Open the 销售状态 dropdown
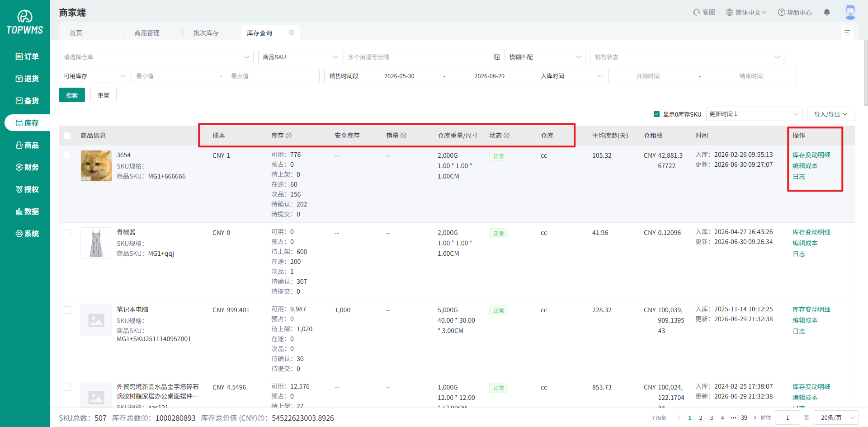868x427 pixels. coord(687,57)
